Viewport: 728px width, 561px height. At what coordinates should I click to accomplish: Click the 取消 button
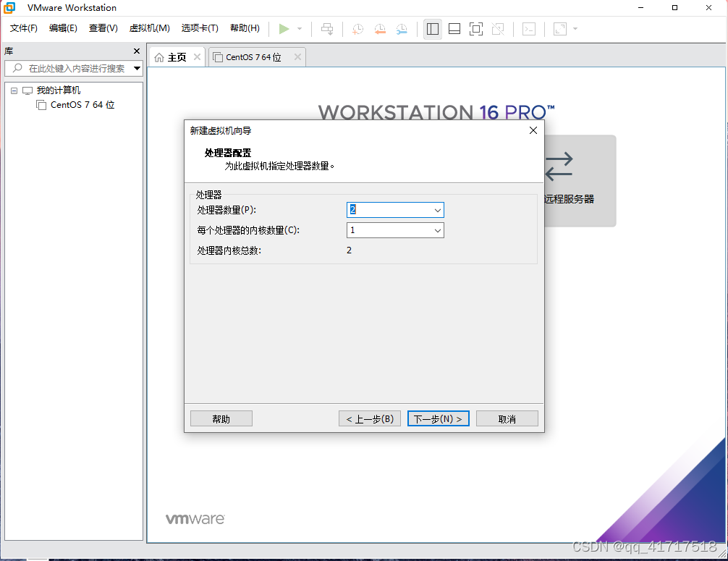click(x=507, y=418)
